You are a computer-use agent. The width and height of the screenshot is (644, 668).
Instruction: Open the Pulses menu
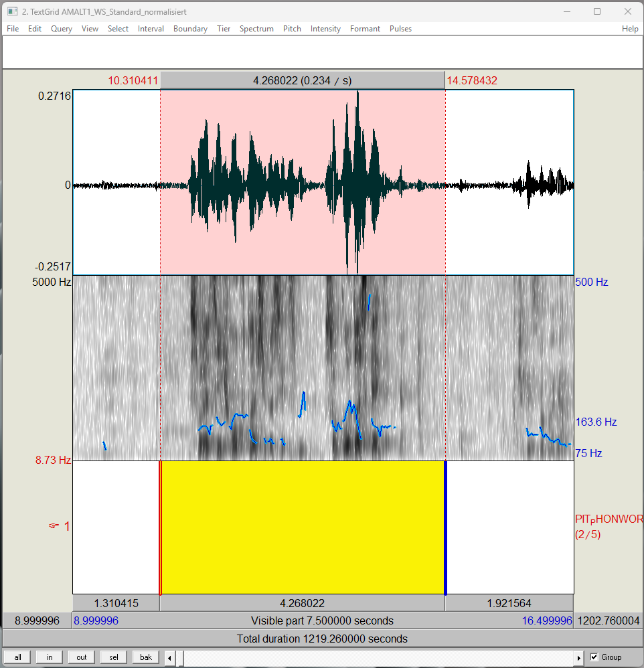pos(400,29)
